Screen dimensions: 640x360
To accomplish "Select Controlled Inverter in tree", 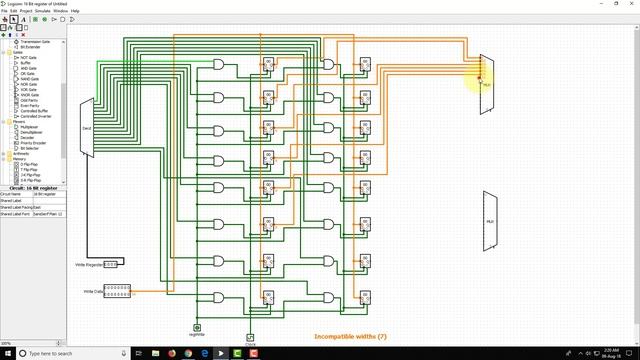I will (36, 116).
